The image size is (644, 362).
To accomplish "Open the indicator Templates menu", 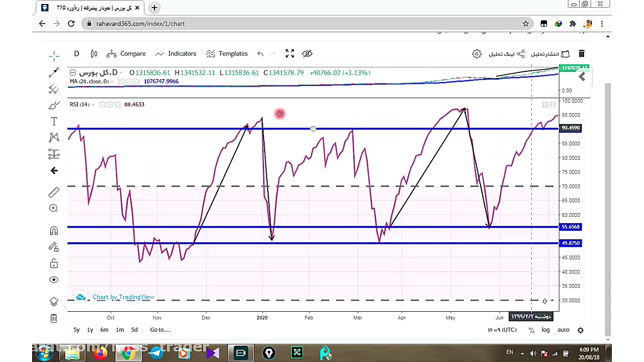I will coord(226,54).
